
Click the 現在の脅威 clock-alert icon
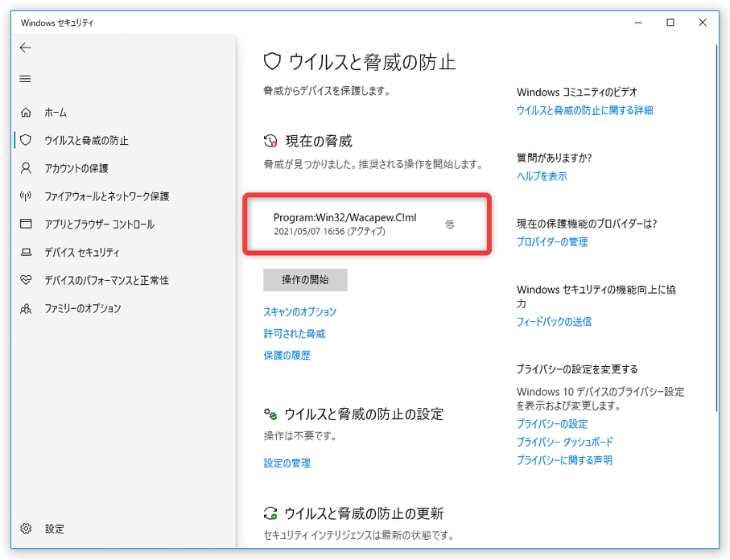[x=270, y=141]
